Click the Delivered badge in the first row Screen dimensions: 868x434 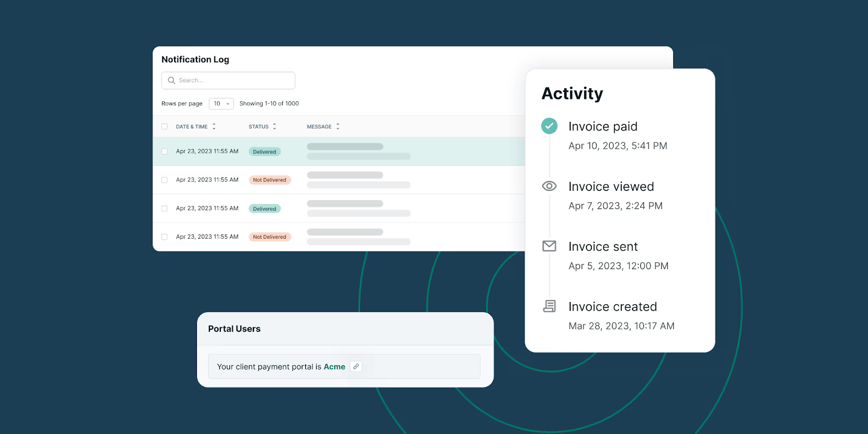coord(265,152)
